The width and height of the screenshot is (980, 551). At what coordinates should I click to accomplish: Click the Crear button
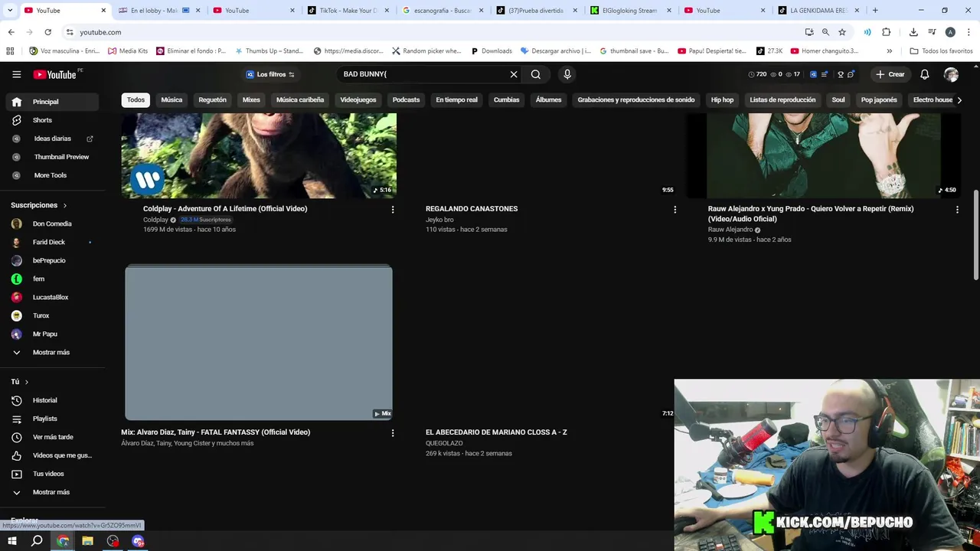(890, 74)
